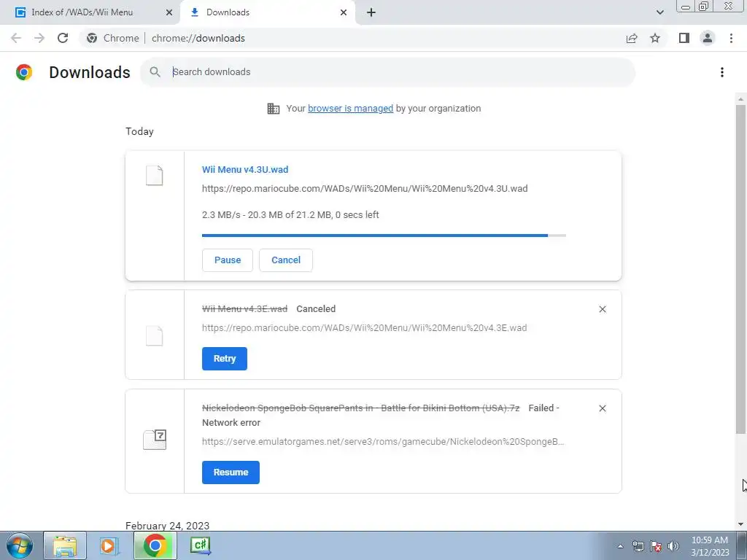Click the Wii Menu v4.3E.wad source URL

click(x=364, y=328)
